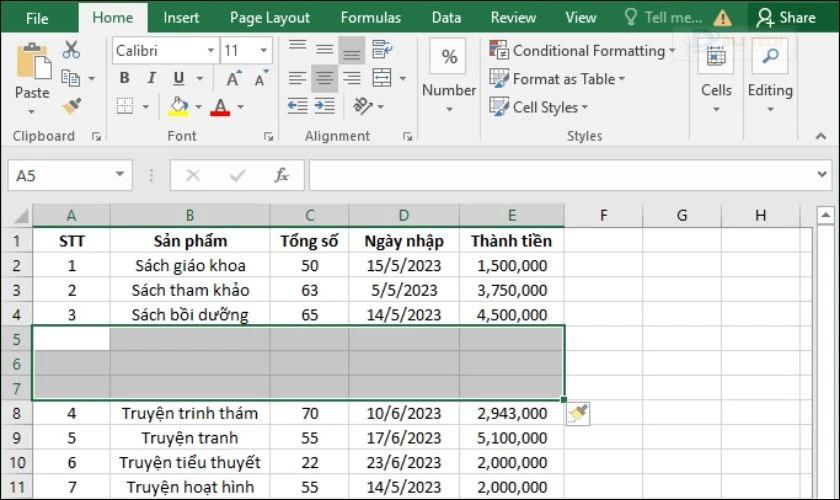Click the Enter checkmark in formula bar
840x500 pixels.
tap(237, 175)
